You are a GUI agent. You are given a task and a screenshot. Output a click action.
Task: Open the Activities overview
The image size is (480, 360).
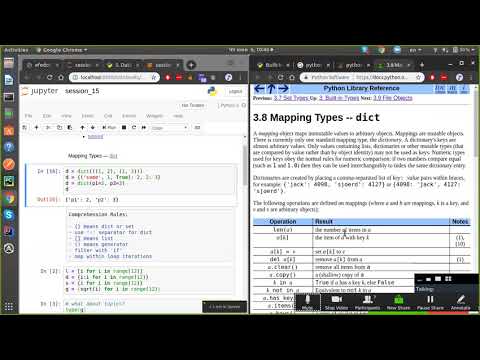(16, 50)
